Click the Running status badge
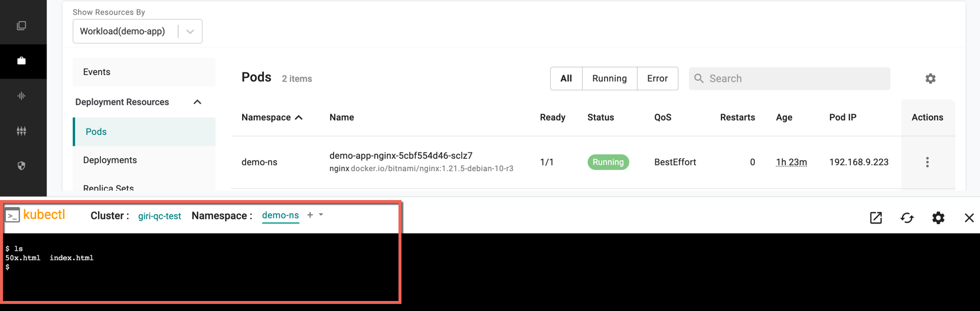Image resolution: width=980 pixels, height=311 pixels. pyautogui.click(x=608, y=162)
